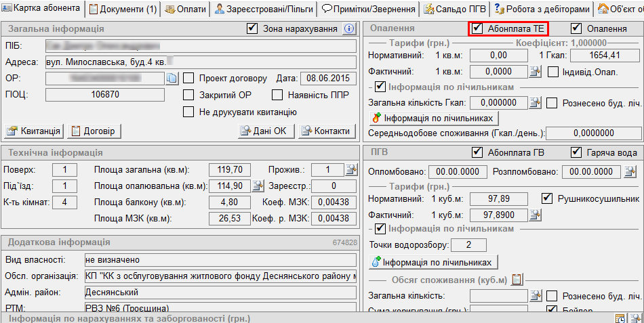The image size is (644, 323).
Task: Click edit icon beside Фактичний 1 куб.м tariff
Action: tap(536, 215)
